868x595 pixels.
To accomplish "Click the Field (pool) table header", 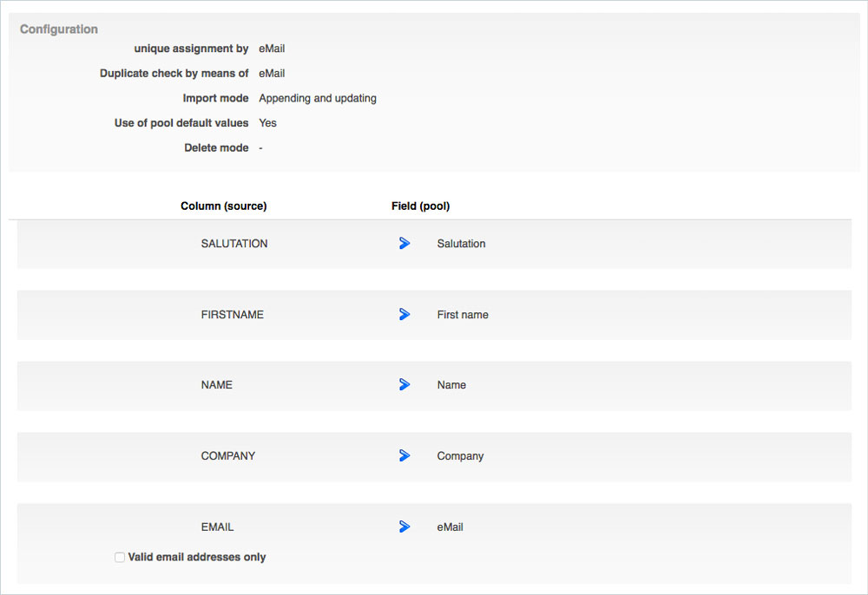I will tap(420, 206).
